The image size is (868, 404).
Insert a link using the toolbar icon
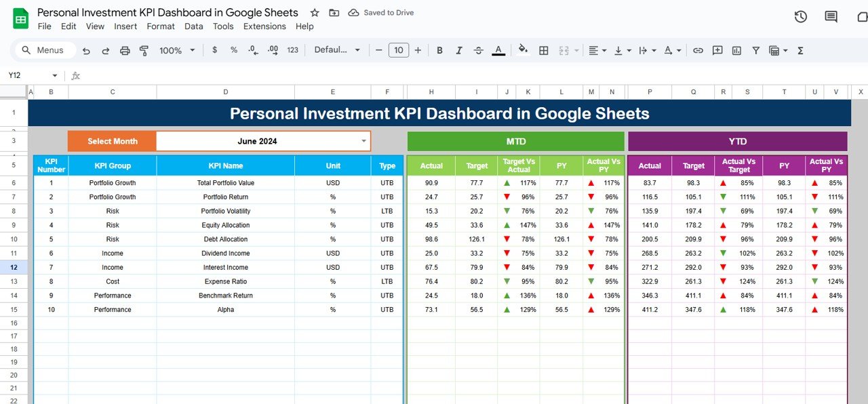click(698, 50)
